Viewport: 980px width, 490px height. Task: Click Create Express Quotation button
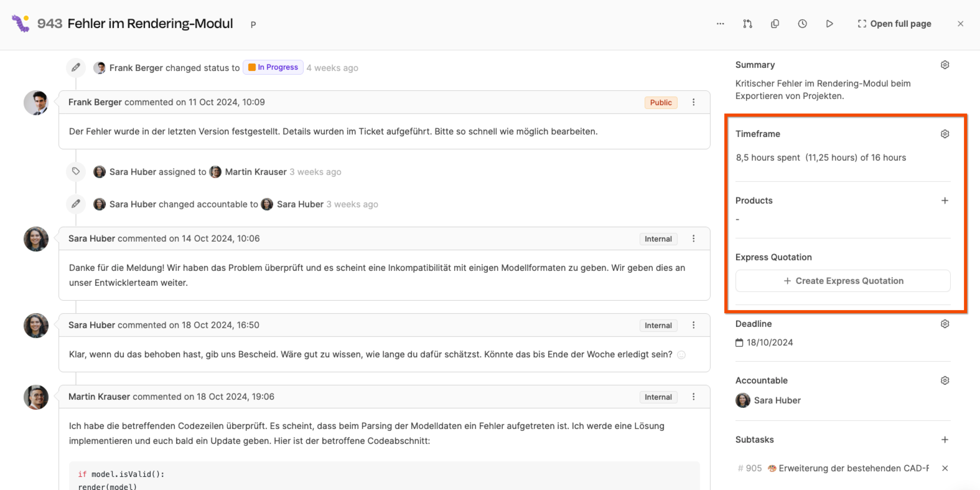point(843,280)
